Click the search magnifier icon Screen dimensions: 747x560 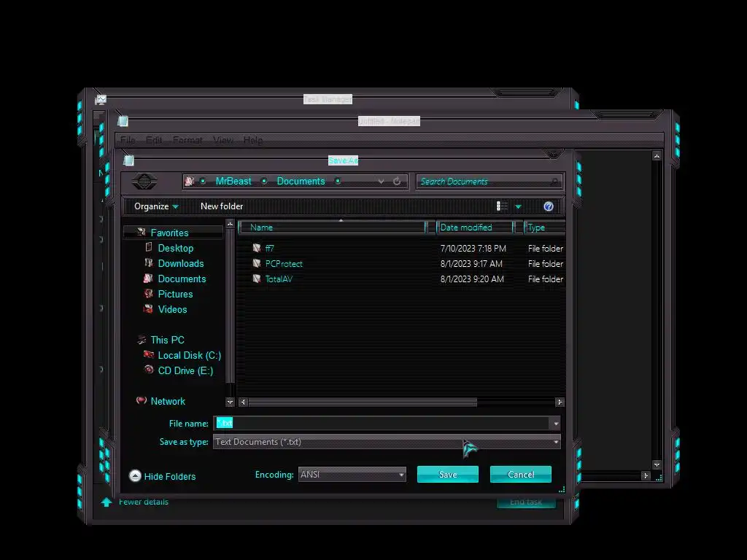(554, 182)
